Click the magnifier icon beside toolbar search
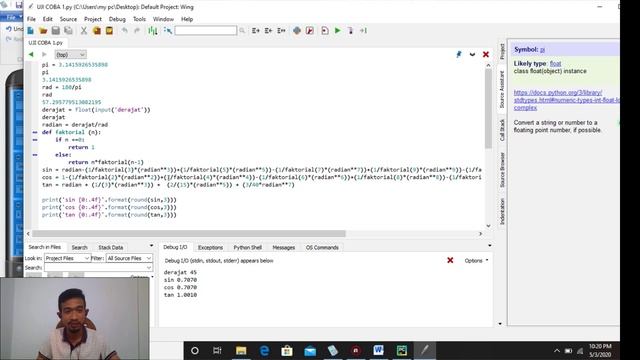Viewport: 640px width, 360px height. pyautogui.click(x=242, y=31)
